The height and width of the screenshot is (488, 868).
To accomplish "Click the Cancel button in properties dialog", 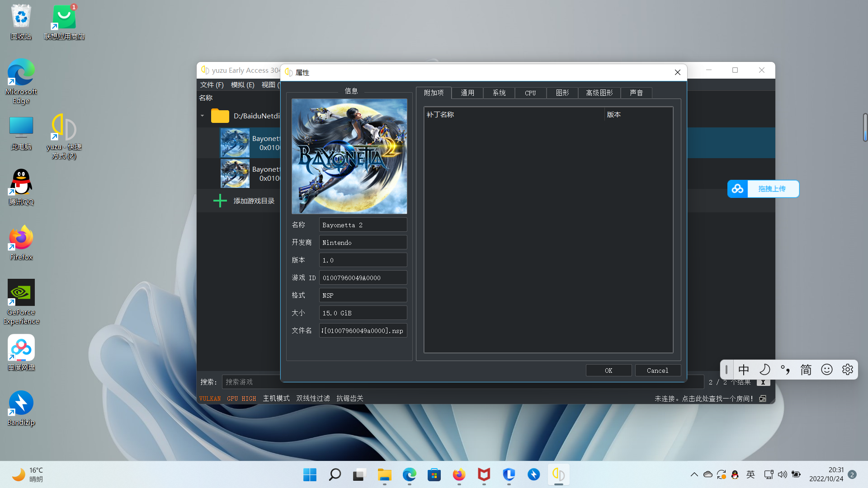I will pos(657,371).
